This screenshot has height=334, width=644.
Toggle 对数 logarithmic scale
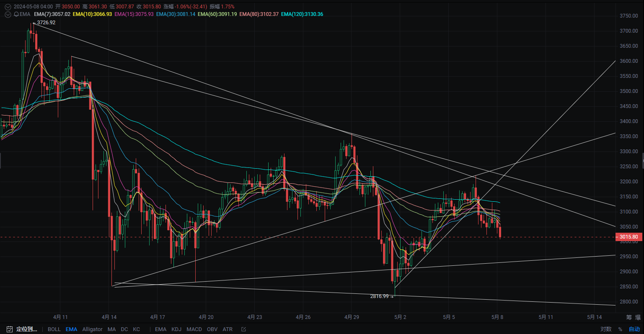point(606,329)
